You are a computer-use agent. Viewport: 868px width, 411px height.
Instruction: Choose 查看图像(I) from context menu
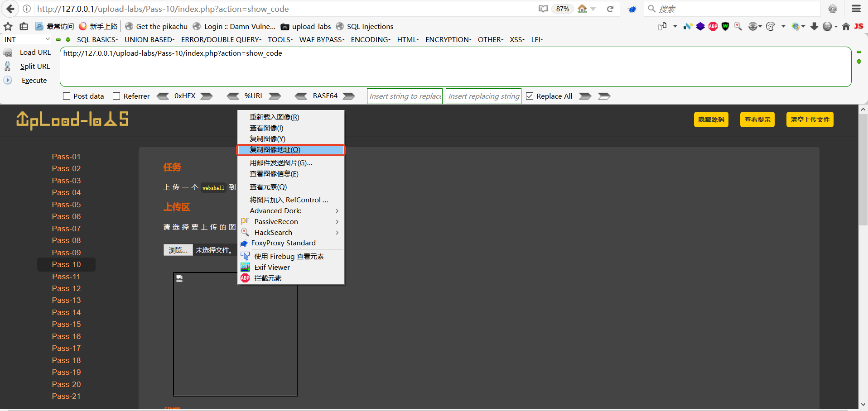tap(290, 128)
